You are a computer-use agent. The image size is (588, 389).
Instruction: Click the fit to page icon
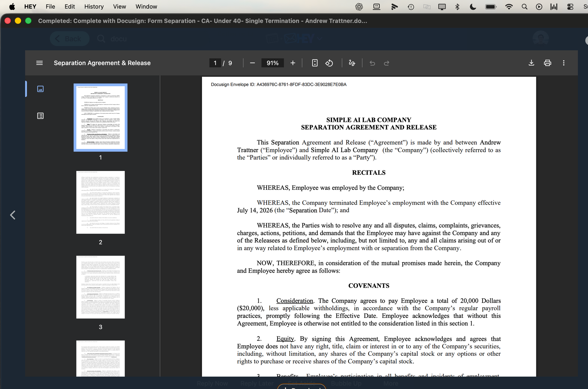click(315, 63)
